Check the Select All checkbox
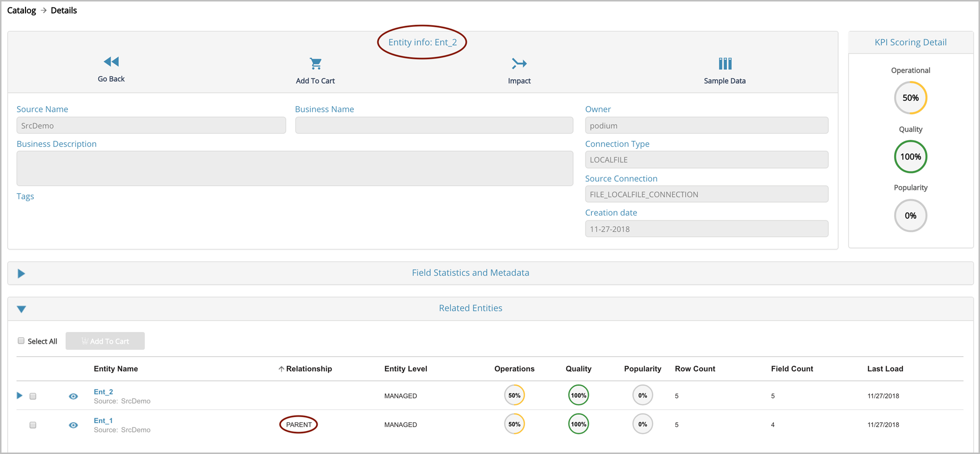 click(x=21, y=341)
